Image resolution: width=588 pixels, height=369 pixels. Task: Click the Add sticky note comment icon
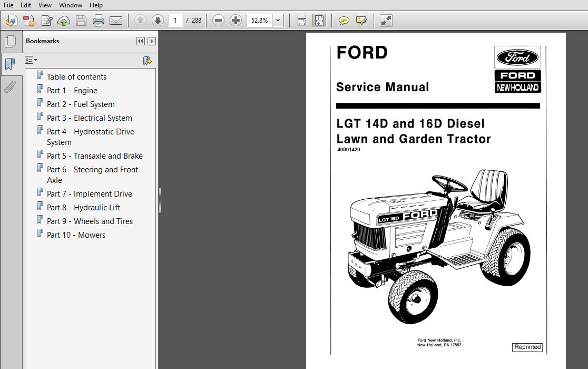click(344, 21)
